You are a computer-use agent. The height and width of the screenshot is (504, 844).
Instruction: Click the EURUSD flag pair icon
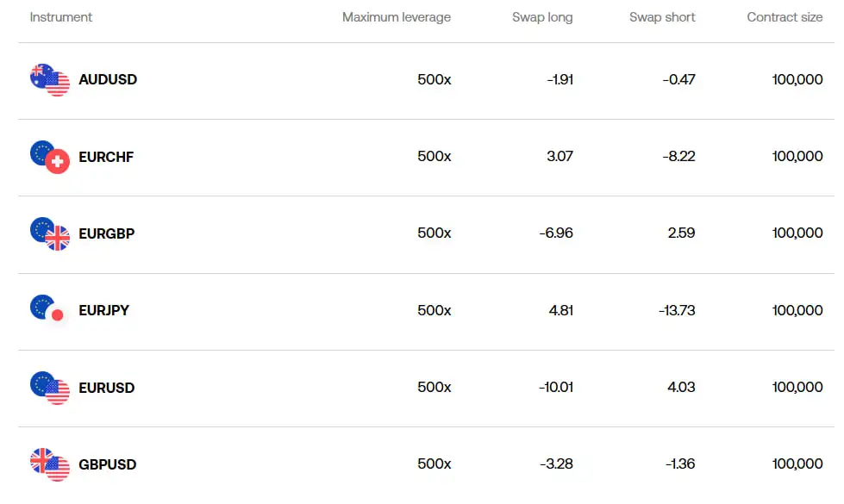(x=49, y=388)
